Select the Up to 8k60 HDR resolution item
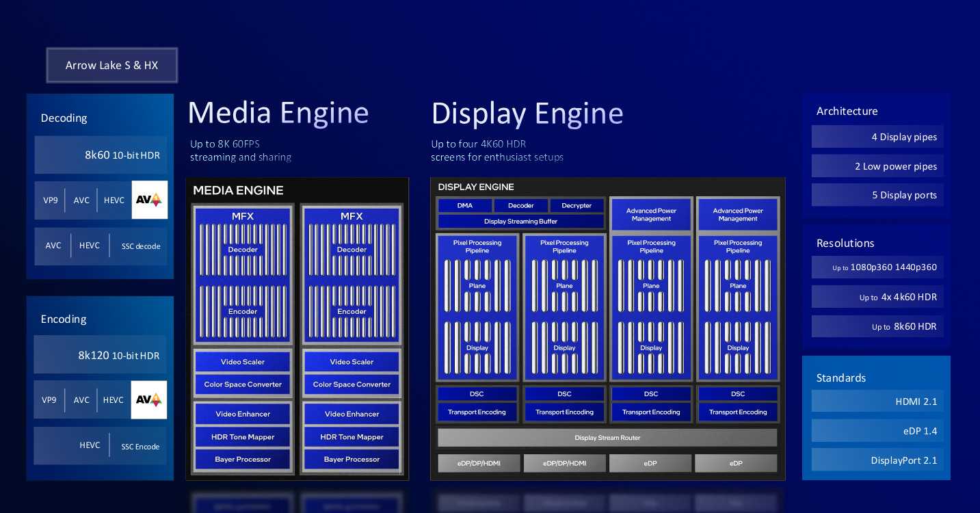Screen dimensions: 980x513 point(877,326)
